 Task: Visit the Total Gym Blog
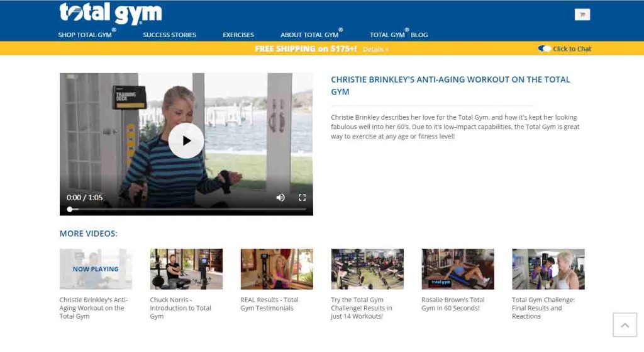point(398,34)
